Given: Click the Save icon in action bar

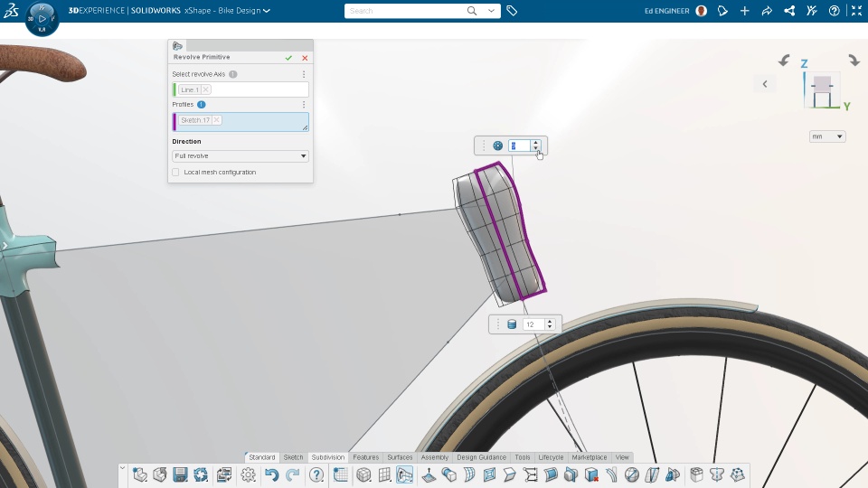Looking at the screenshot, I should 180,474.
